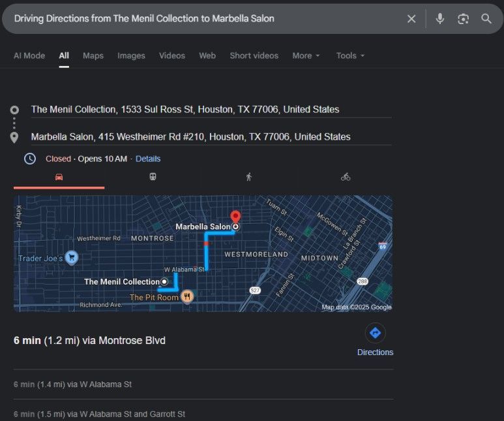The width and height of the screenshot is (504, 421).
Task: Click the magnifying glass search icon
Action: click(486, 19)
